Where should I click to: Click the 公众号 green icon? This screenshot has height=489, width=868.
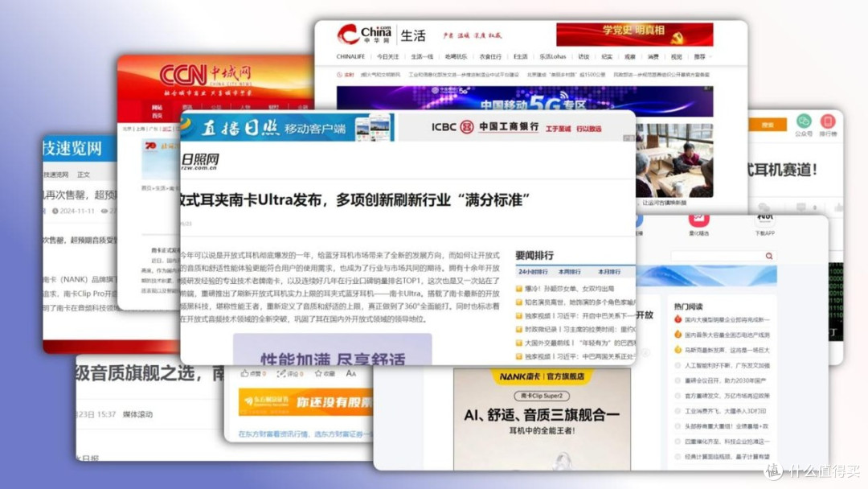804,121
